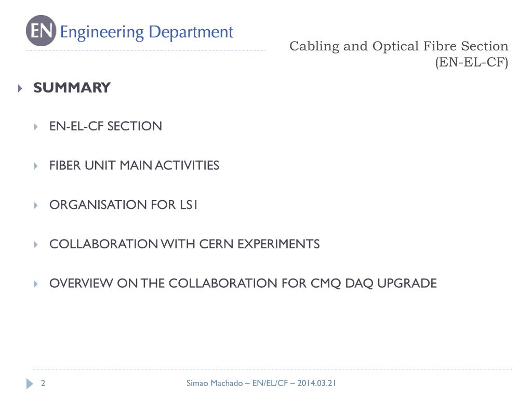Click the footer triangle icon by page number
The width and height of the screenshot is (532, 399).
click(x=30, y=384)
